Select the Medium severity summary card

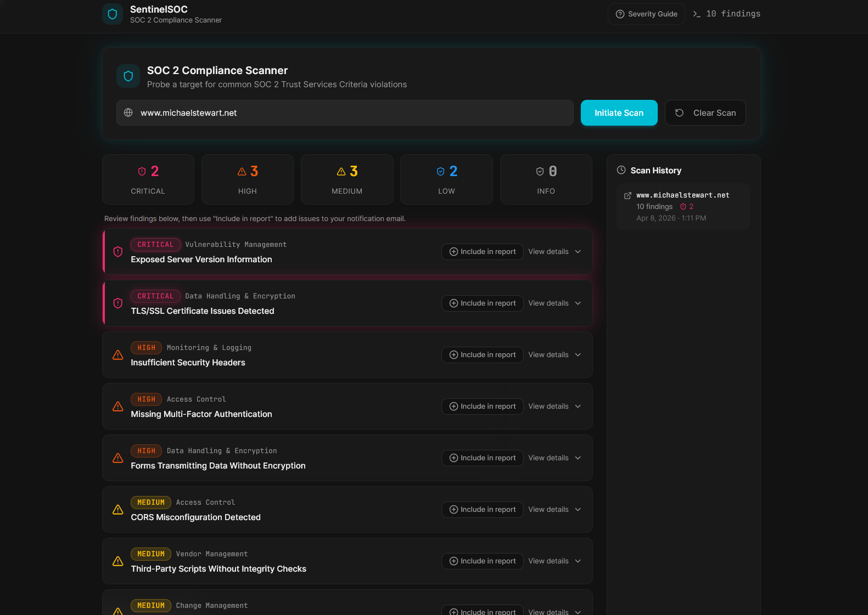pyautogui.click(x=347, y=179)
